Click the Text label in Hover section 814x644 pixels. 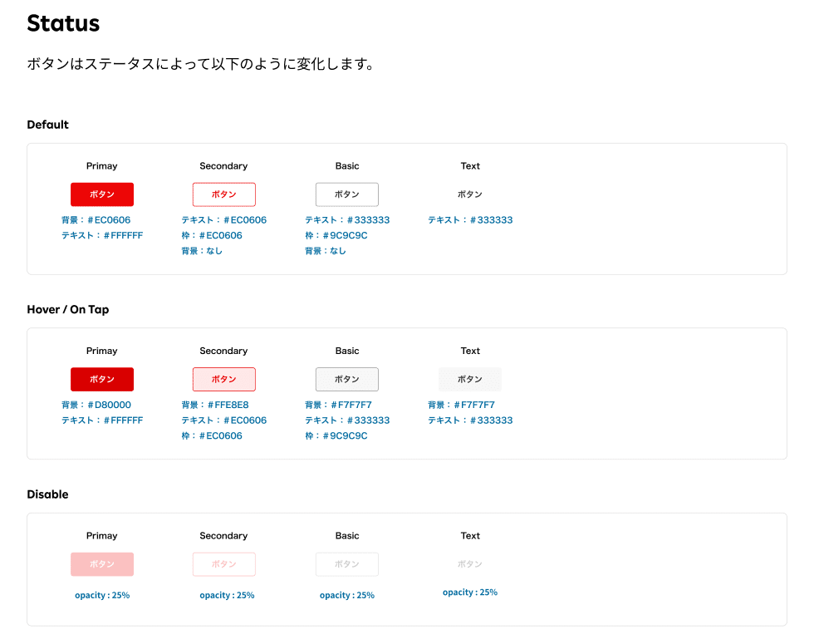pyautogui.click(x=470, y=351)
